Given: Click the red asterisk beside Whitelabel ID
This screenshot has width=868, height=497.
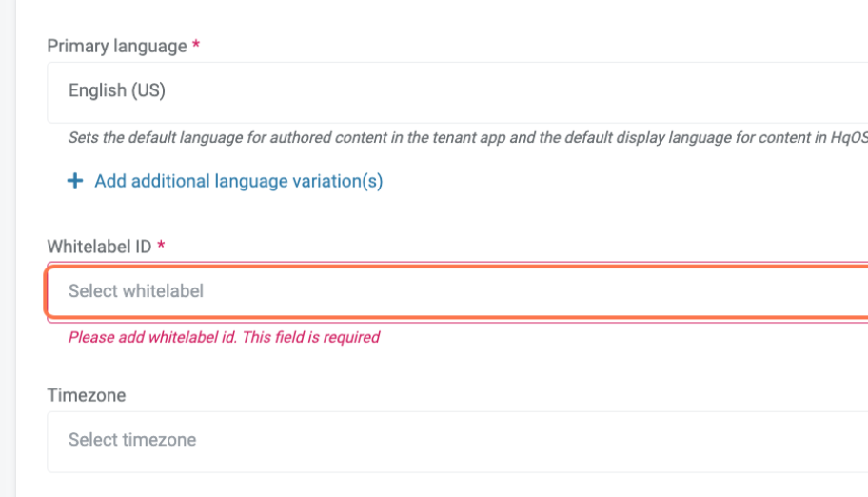Looking at the screenshot, I should pyautogui.click(x=161, y=246).
